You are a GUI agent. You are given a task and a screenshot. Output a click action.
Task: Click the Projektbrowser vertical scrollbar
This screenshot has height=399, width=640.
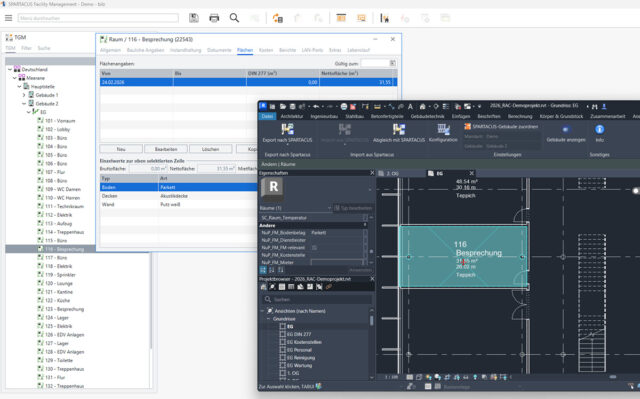click(x=371, y=320)
